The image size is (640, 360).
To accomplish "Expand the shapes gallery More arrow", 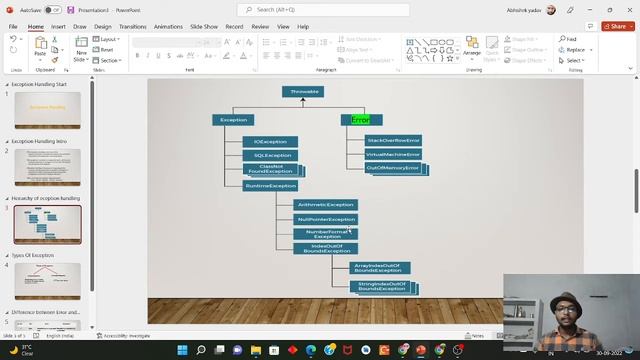I will point(458,59).
